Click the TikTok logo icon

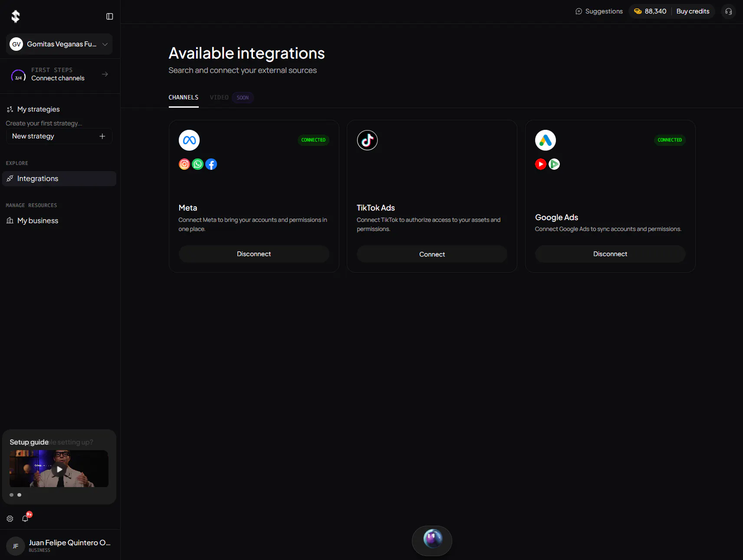367,140
